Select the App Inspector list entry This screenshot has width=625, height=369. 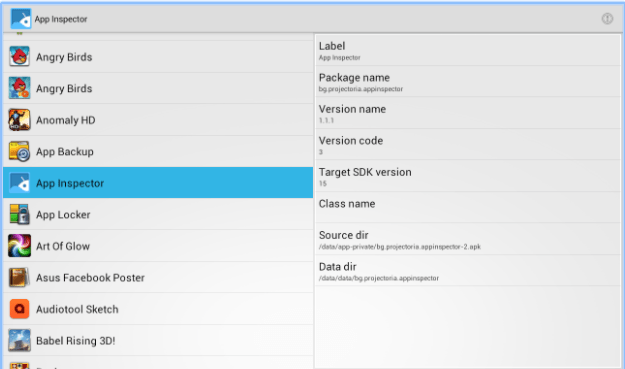[158, 183]
